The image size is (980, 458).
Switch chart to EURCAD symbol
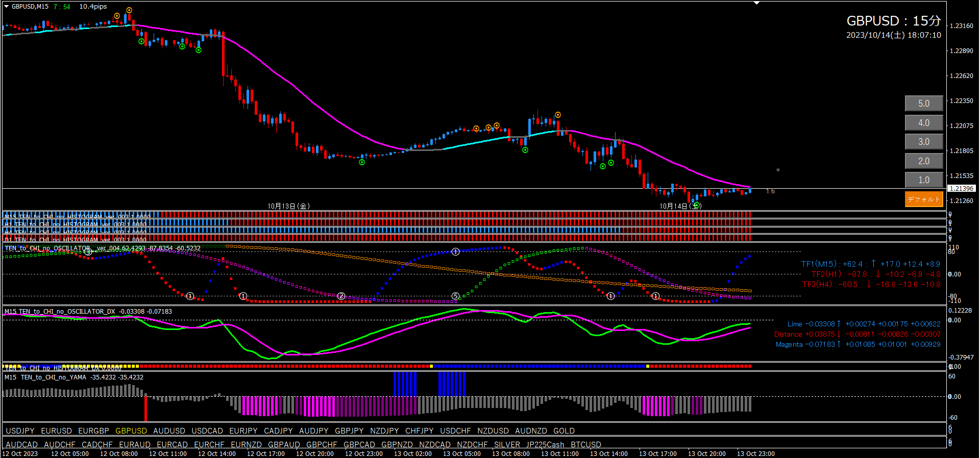tap(173, 445)
